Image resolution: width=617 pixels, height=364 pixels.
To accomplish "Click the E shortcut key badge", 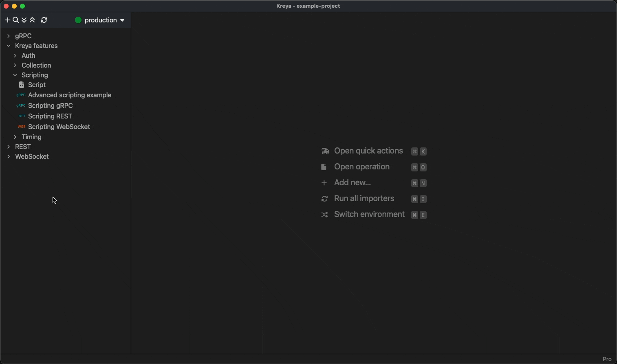I will pos(423,215).
